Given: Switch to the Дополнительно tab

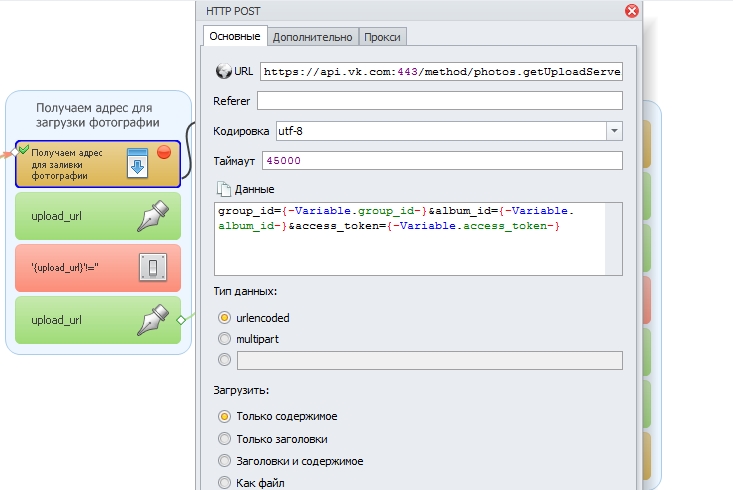Looking at the screenshot, I should point(313,37).
